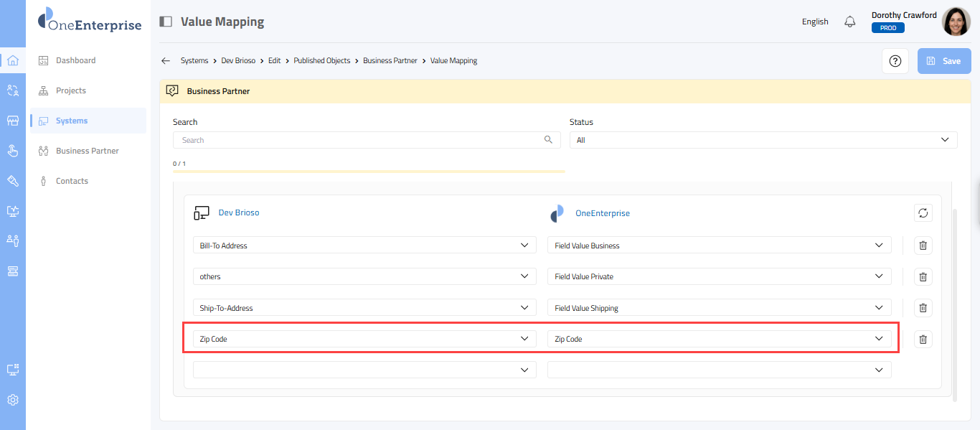Click into the Search input field
This screenshot has height=430, width=980.
[359, 140]
